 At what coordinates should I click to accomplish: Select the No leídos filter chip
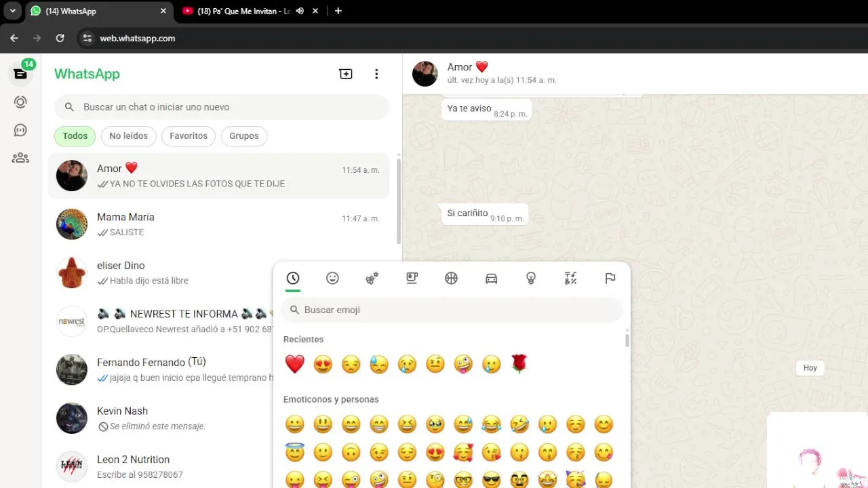point(128,136)
